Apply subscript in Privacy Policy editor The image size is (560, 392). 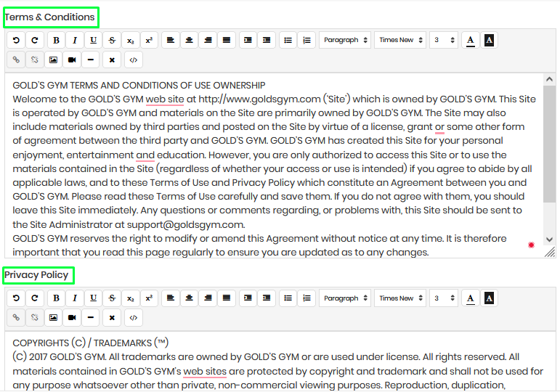point(130,298)
